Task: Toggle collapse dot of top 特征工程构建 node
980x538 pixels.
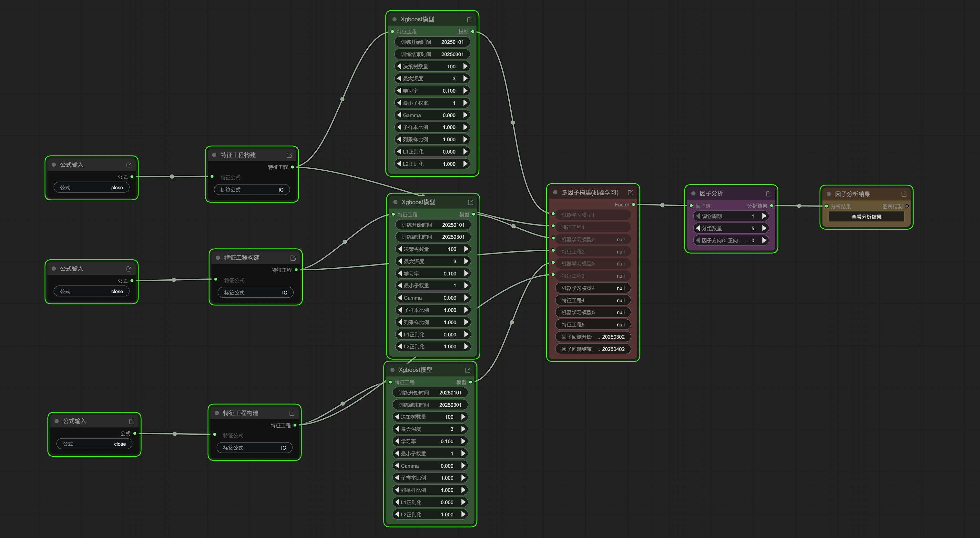Action: pyautogui.click(x=214, y=155)
